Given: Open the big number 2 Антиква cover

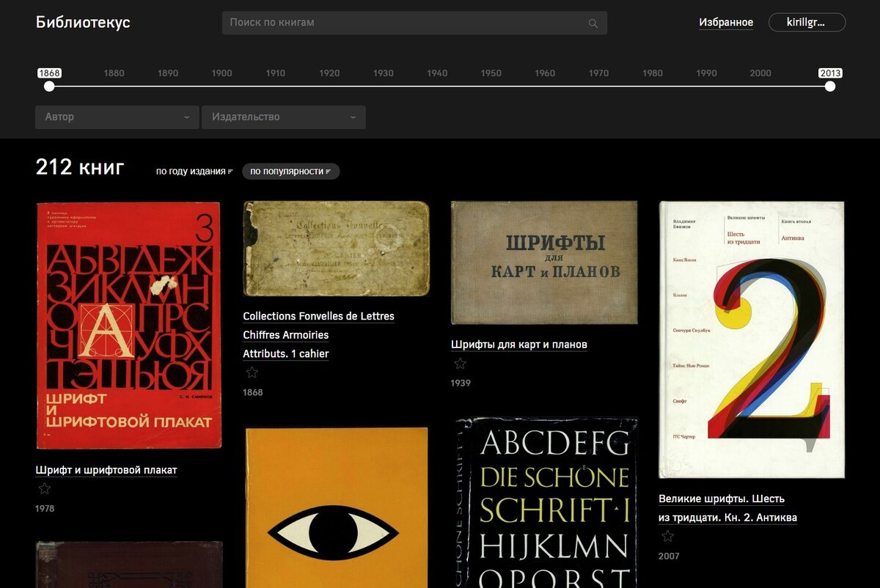Looking at the screenshot, I should click(752, 340).
